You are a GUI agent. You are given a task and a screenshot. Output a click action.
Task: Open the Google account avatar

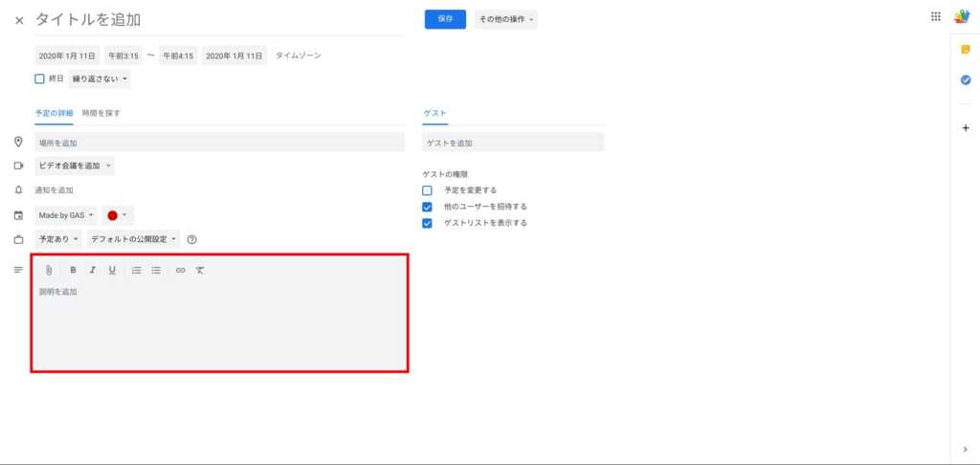coord(962,17)
